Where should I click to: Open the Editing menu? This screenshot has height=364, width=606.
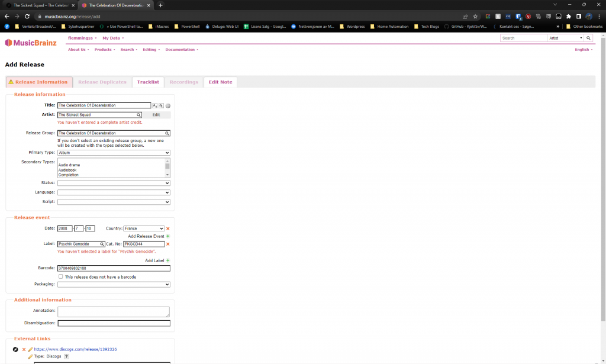click(151, 50)
